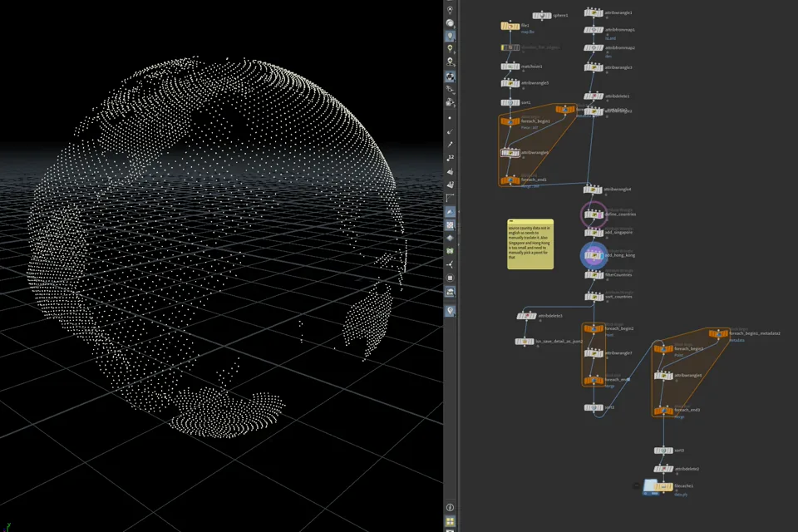
Task: Select the attribfrommap1 node
Action: click(594, 30)
